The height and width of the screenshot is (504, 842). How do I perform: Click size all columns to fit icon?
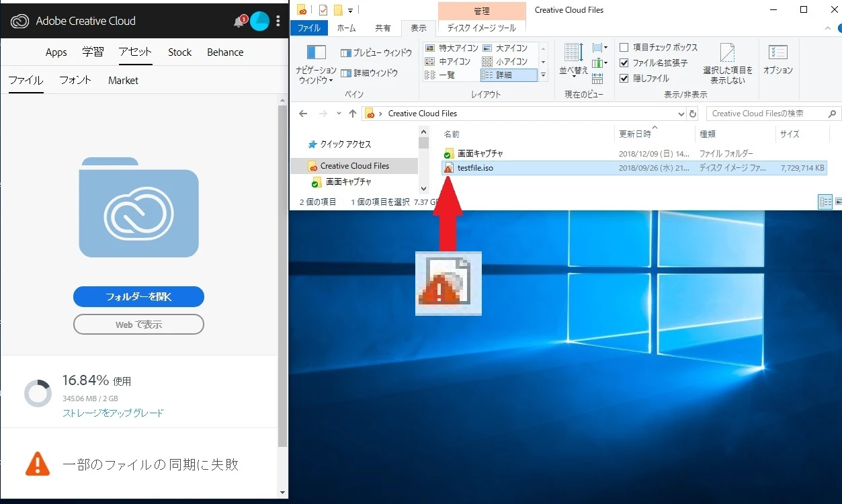tap(598, 77)
